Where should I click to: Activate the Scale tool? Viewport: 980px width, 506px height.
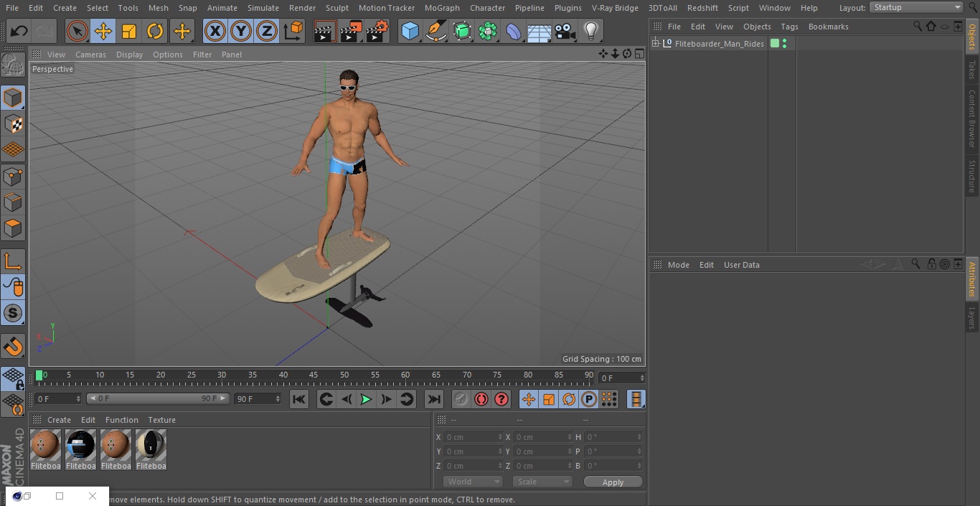129,31
